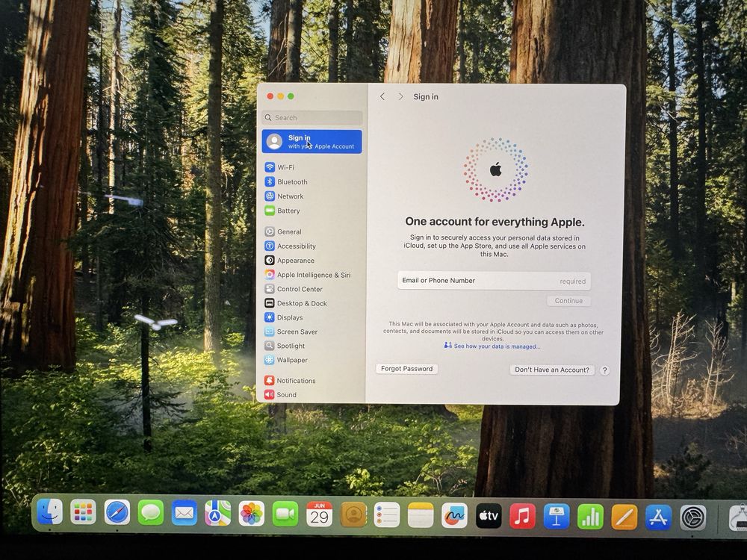Screen dimensions: 747x560
Task: Launch FaceTime from the Dock
Action: (x=285, y=514)
